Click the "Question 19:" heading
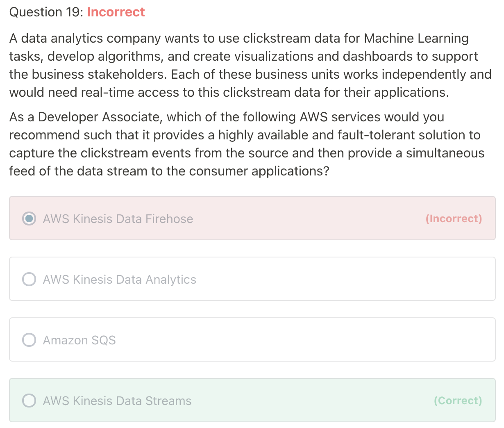Image resolution: width=504 pixels, height=428 pixels. (46, 12)
